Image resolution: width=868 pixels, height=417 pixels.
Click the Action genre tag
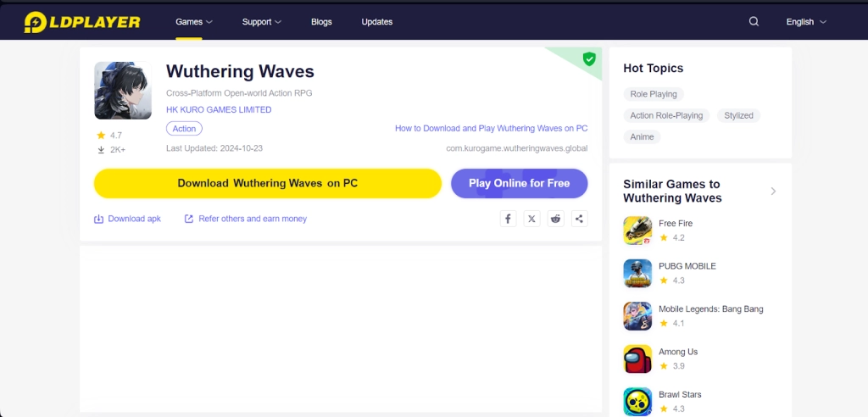point(184,129)
